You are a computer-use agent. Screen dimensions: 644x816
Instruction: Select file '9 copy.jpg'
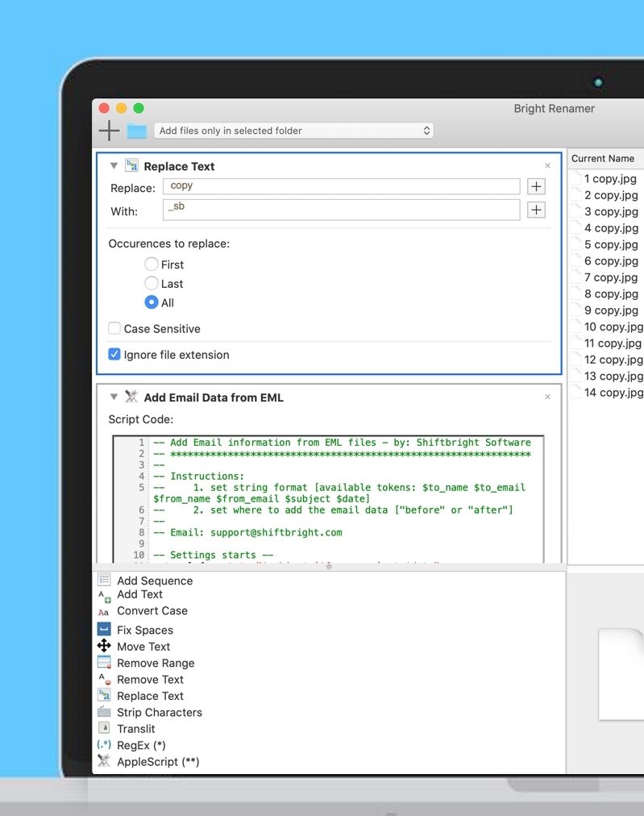[x=611, y=310]
